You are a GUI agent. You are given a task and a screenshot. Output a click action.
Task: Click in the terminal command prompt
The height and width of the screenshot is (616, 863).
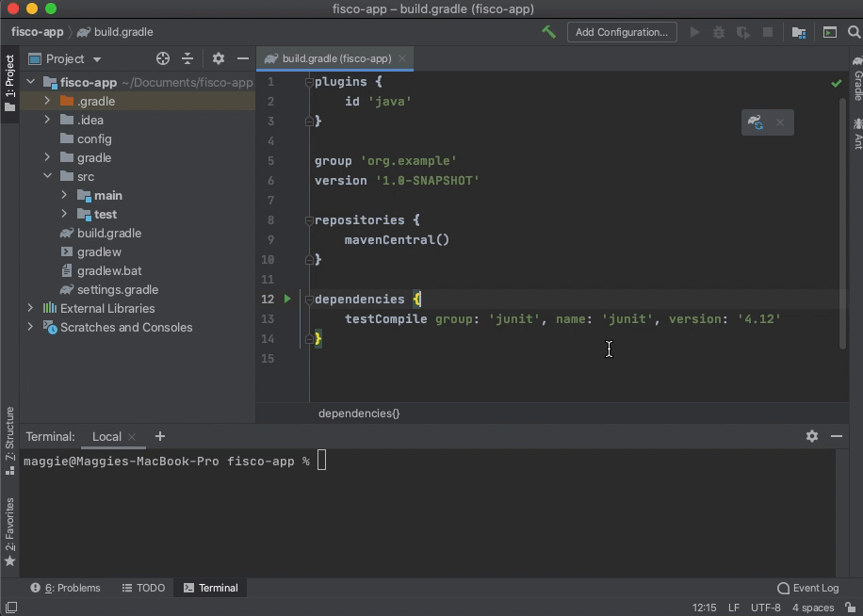[321, 461]
